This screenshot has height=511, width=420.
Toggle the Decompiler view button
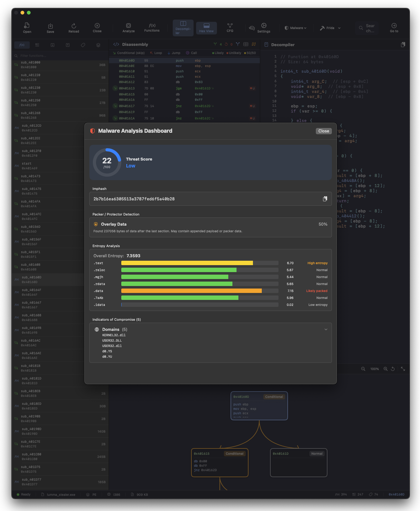tap(183, 28)
